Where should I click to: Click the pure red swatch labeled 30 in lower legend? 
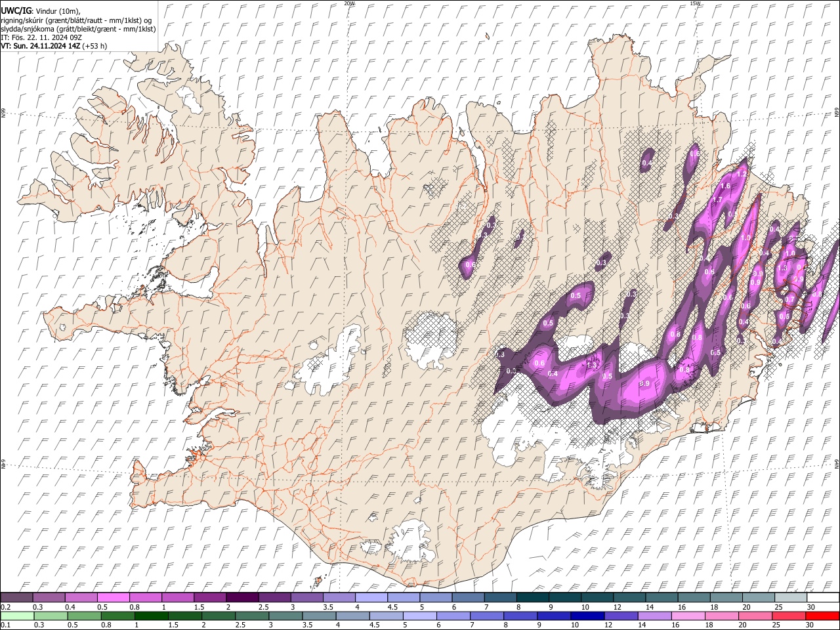[x=822, y=616]
